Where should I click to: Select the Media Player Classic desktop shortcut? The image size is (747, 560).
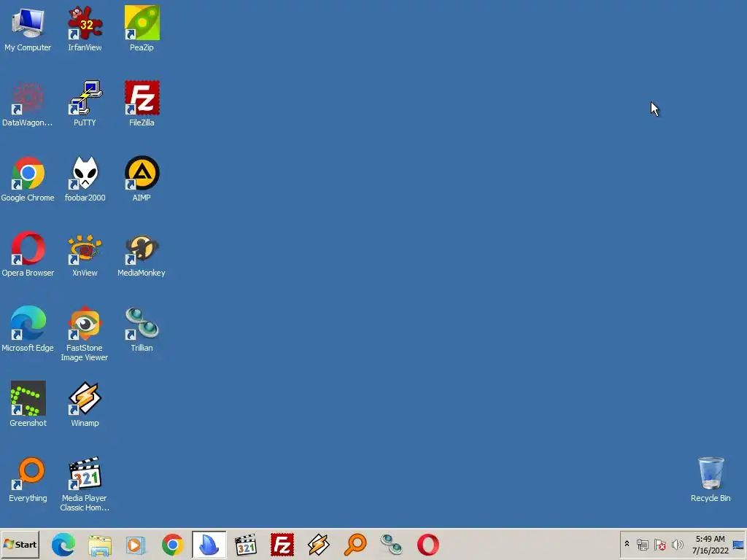pos(85,484)
